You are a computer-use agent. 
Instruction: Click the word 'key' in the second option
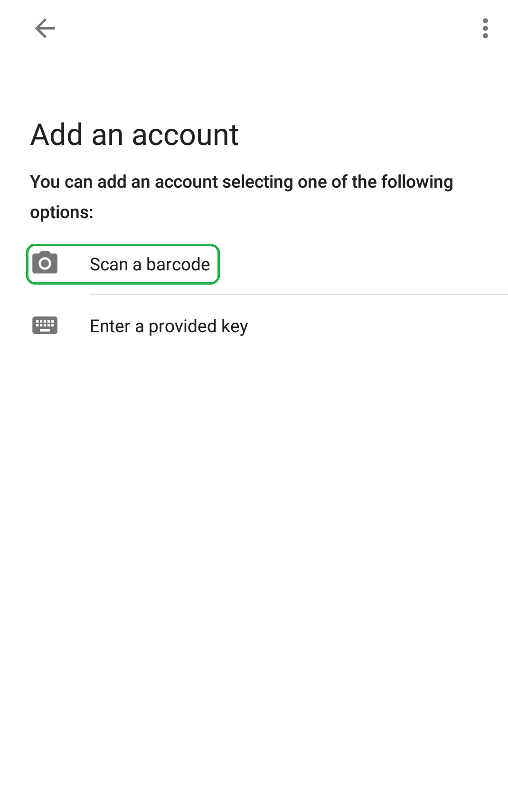pyautogui.click(x=235, y=327)
